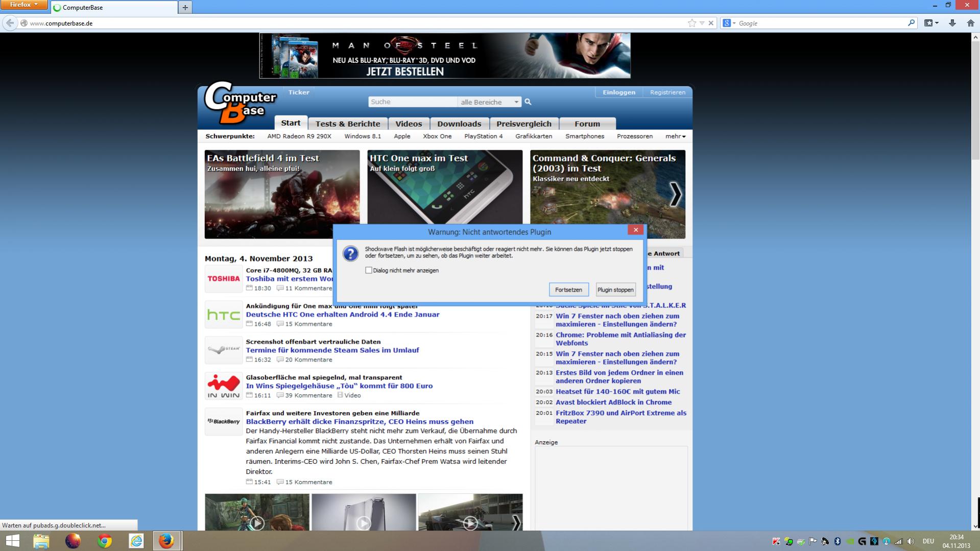
Task: Open the Nvidia tray icon
Action: click(850, 541)
